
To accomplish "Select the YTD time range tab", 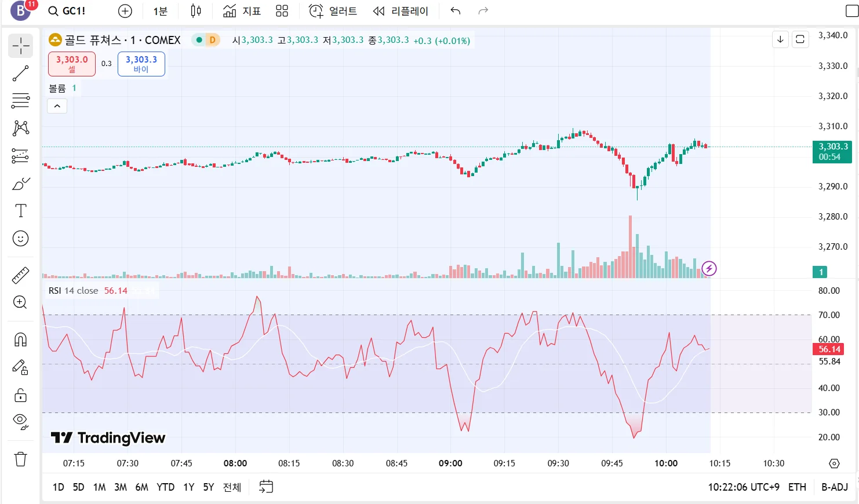I will (x=165, y=487).
